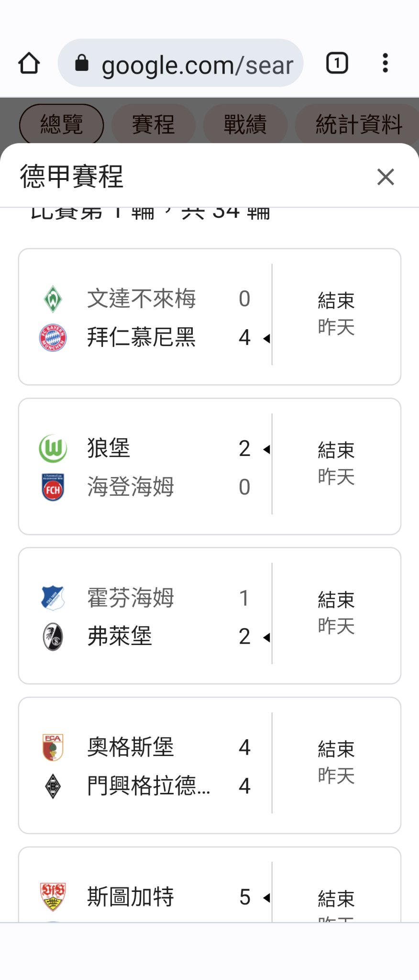
Task: Open the three-dot browser menu
Action: (x=385, y=63)
